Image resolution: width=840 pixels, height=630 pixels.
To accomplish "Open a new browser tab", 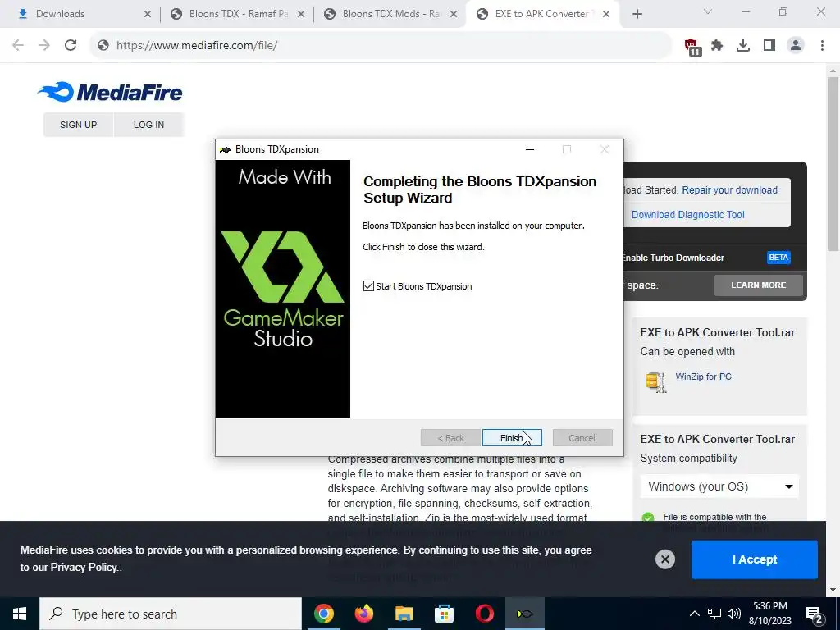I will point(637,14).
